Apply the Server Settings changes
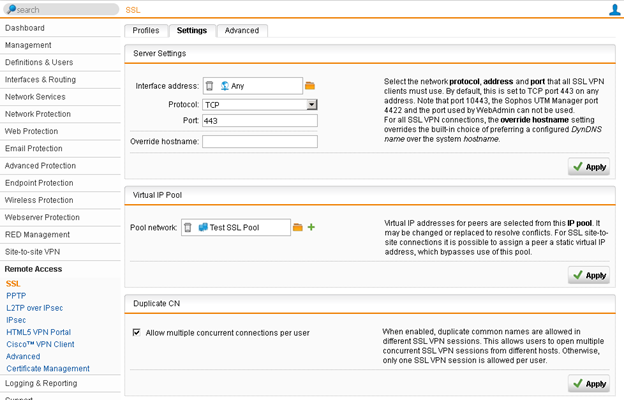 click(588, 167)
